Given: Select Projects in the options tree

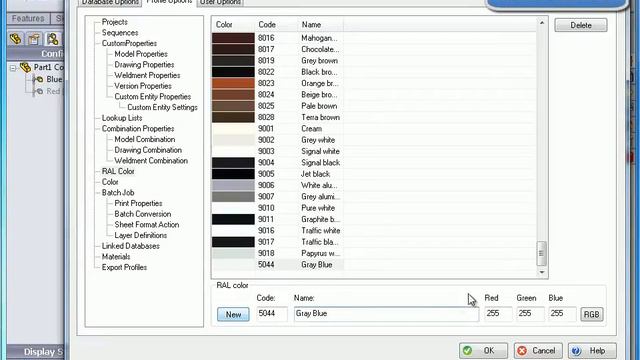Looking at the screenshot, I should point(115,22).
